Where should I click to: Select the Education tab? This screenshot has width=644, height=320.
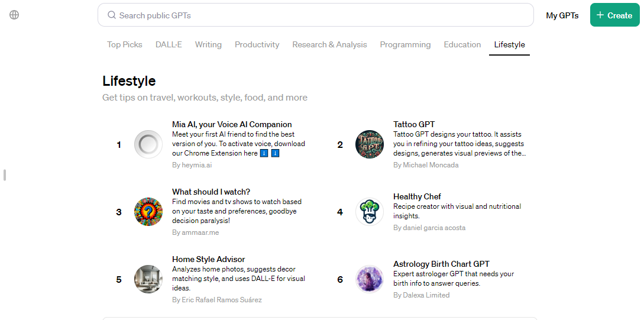tap(462, 44)
